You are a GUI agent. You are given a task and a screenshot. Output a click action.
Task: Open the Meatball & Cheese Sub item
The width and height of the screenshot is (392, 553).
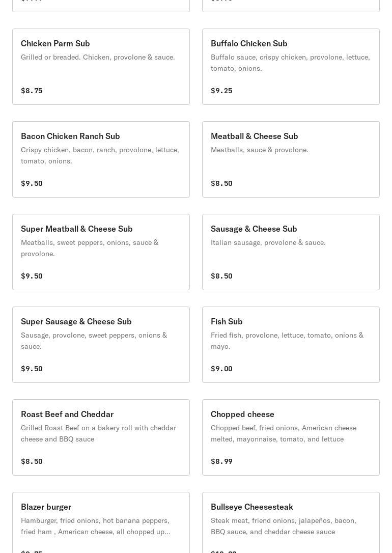click(x=291, y=159)
